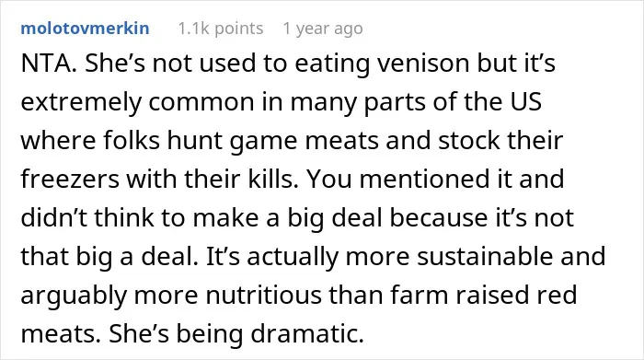The width and height of the screenshot is (644, 360).
Task: Open the molotovmerkin user profile
Action: (x=85, y=29)
